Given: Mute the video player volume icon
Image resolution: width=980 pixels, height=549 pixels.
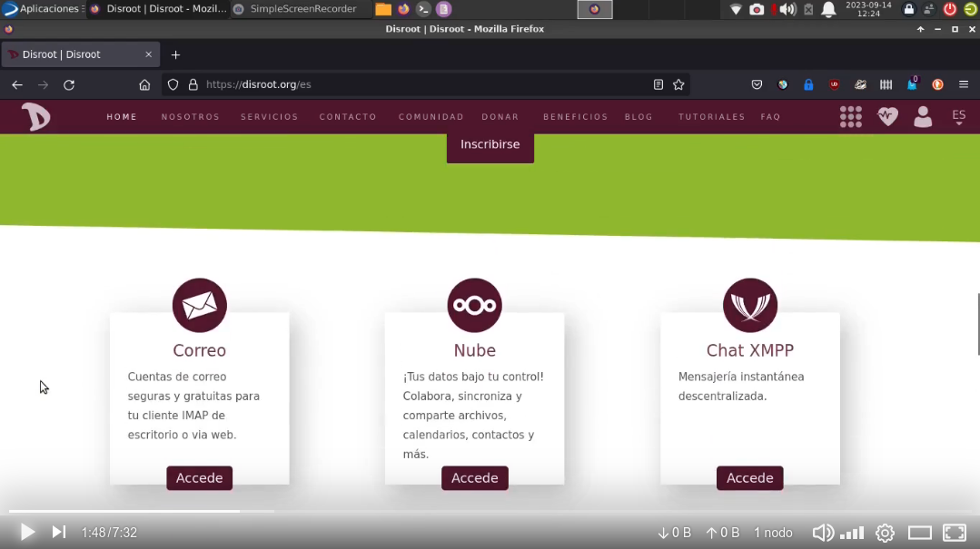Looking at the screenshot, I should [823, 533].
